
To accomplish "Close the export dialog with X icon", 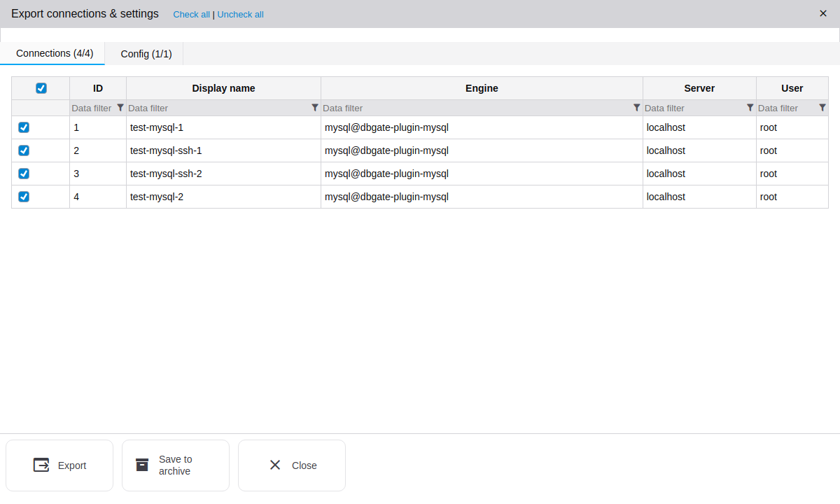I will (x=823, y=13).
